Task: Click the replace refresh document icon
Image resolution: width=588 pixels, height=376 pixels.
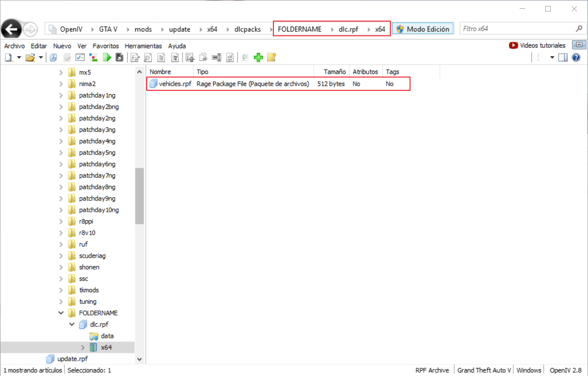Action: coord(230,57)
